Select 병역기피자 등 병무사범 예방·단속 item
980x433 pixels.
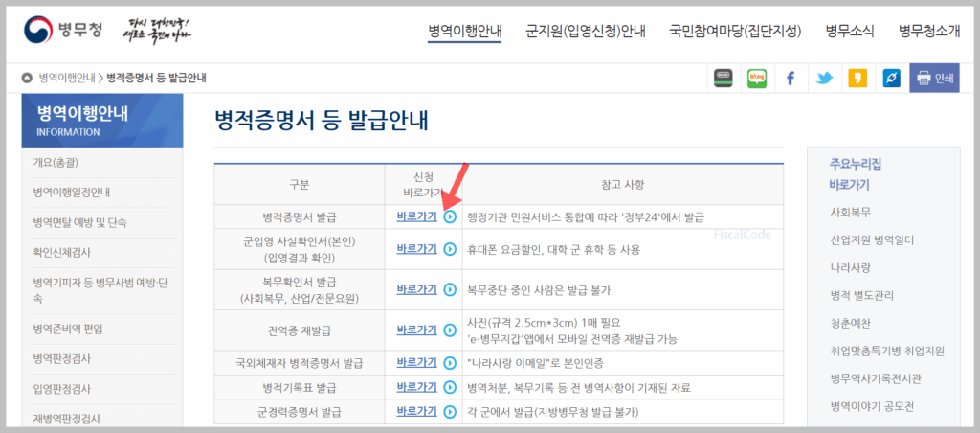point(102,291)
